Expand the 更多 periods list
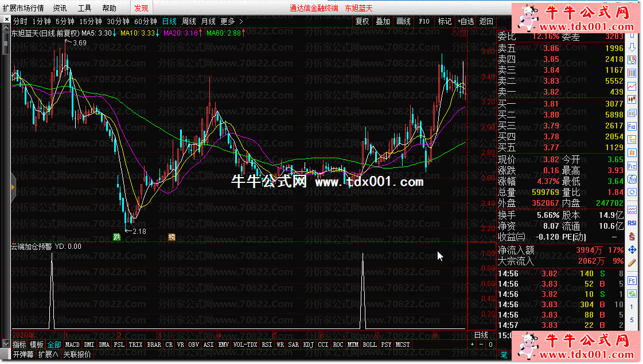 coord(231,21)
